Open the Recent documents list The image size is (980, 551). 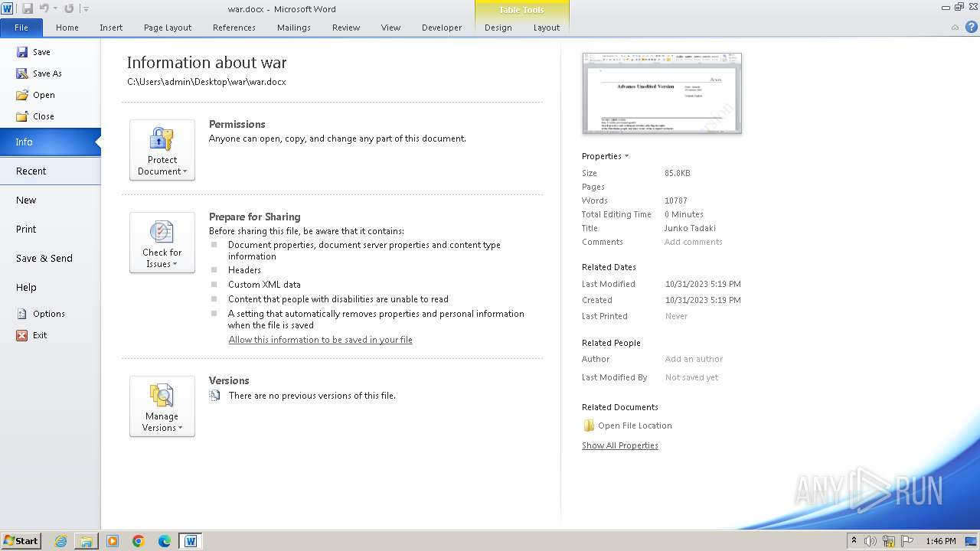[50, 171]
